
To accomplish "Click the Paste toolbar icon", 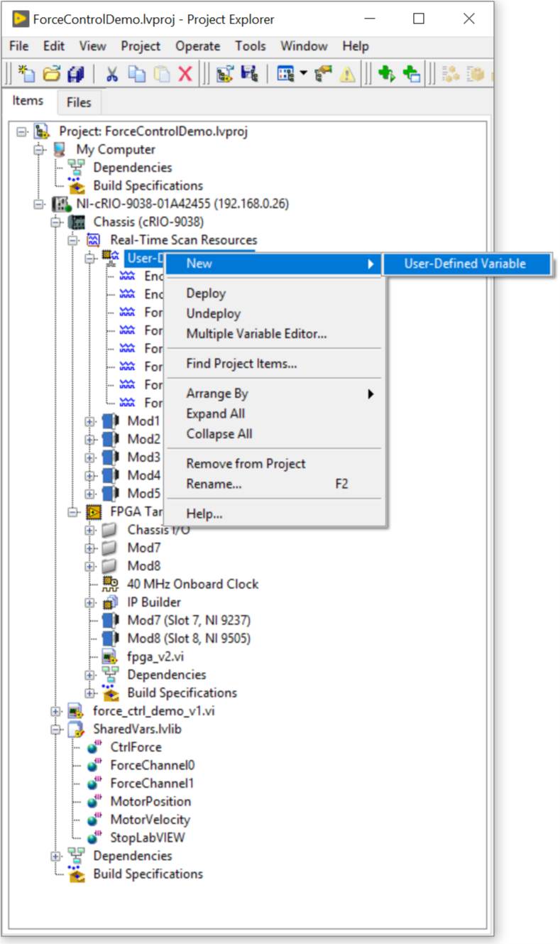I will tap(161, 74).
